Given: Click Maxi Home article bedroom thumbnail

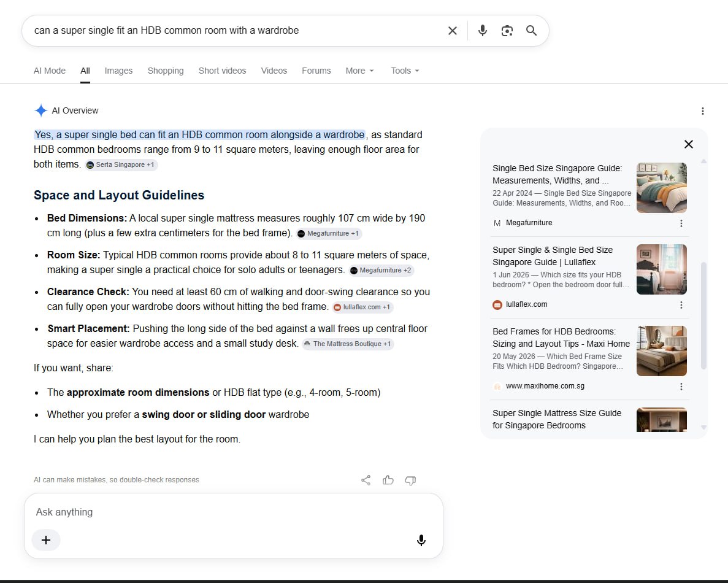Looking at the screenshot, I should tap(662, 351).
